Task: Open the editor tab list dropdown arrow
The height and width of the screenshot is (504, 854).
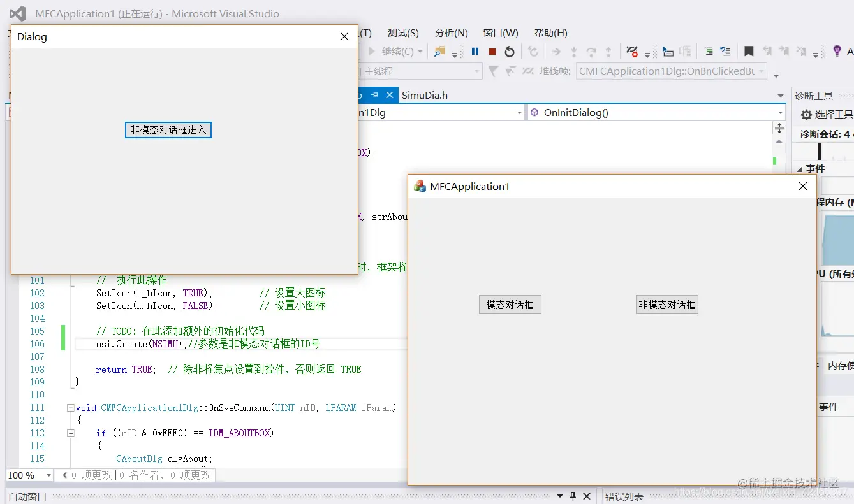Action: point(781,96)
